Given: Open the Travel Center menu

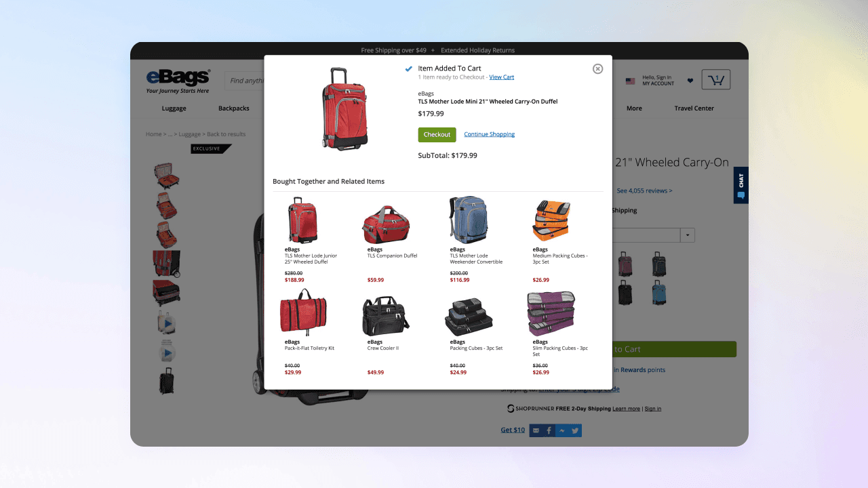Looking at the screenshot, I should [694, 108].
